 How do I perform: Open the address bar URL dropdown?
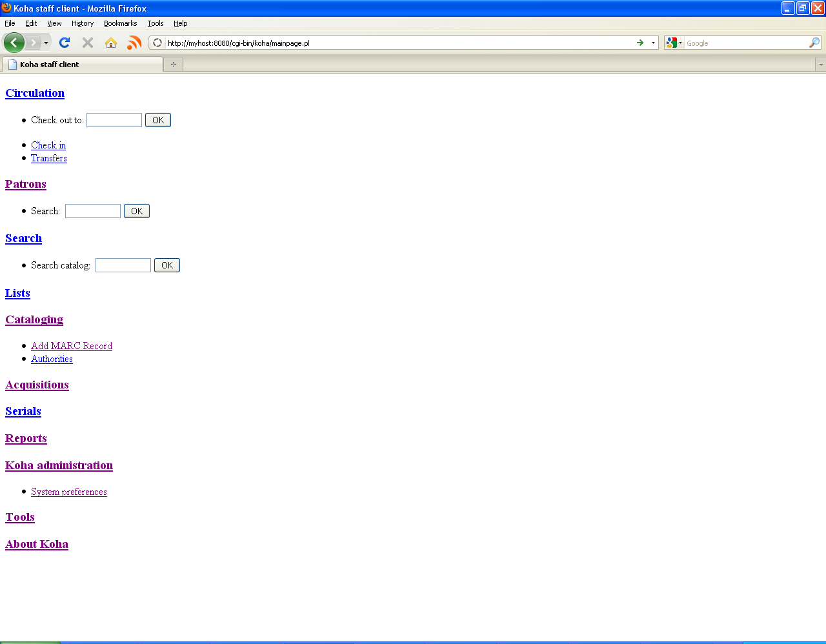653,43
